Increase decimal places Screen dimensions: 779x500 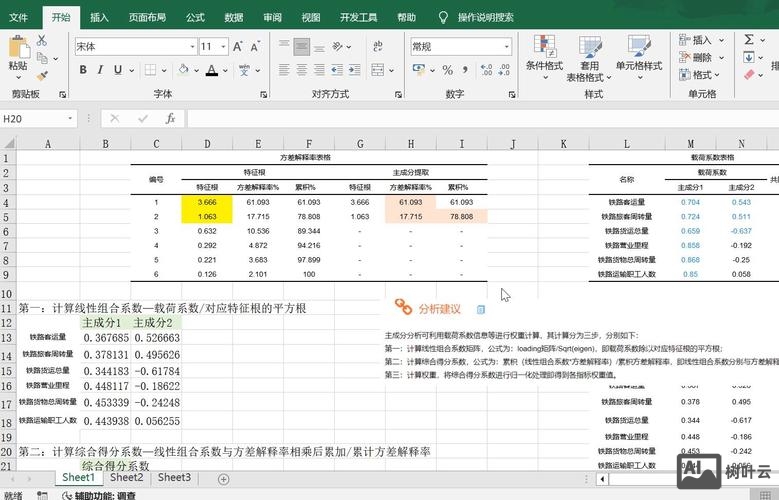(486, 70)
